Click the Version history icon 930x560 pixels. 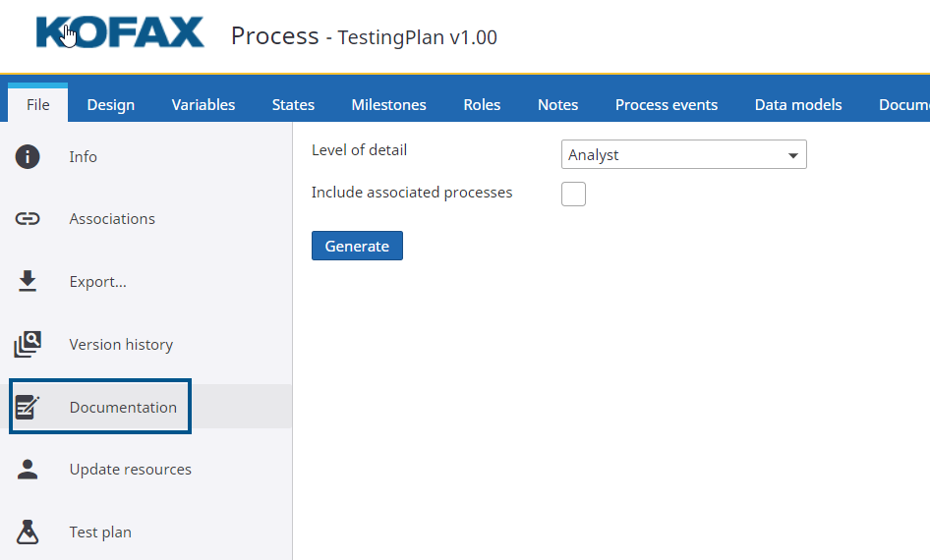[x=28, y=345]
